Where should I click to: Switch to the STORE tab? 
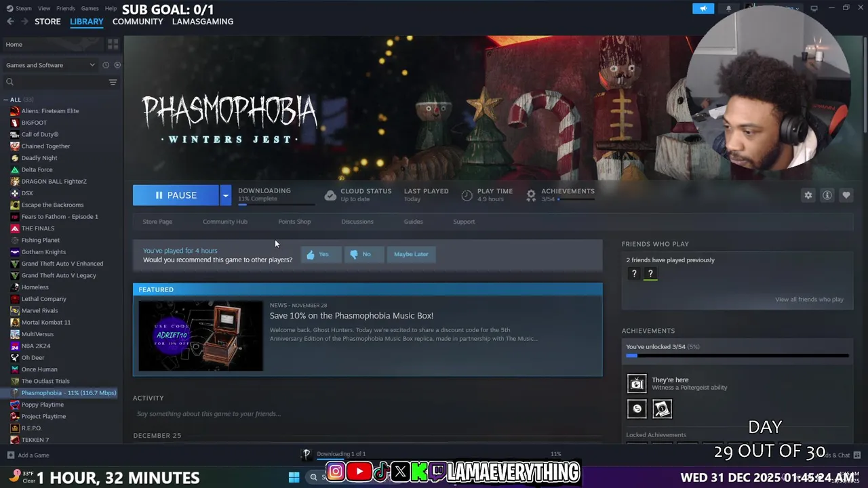pos(47,22)
